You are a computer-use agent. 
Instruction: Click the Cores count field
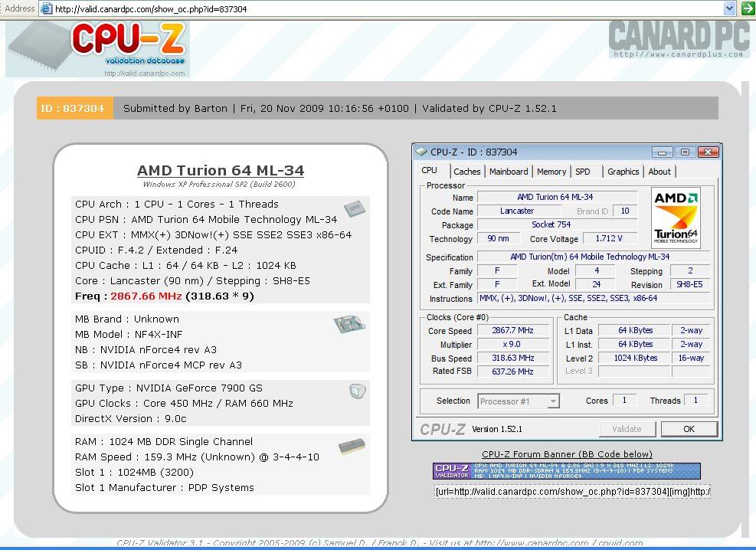[x=624, y=400]
